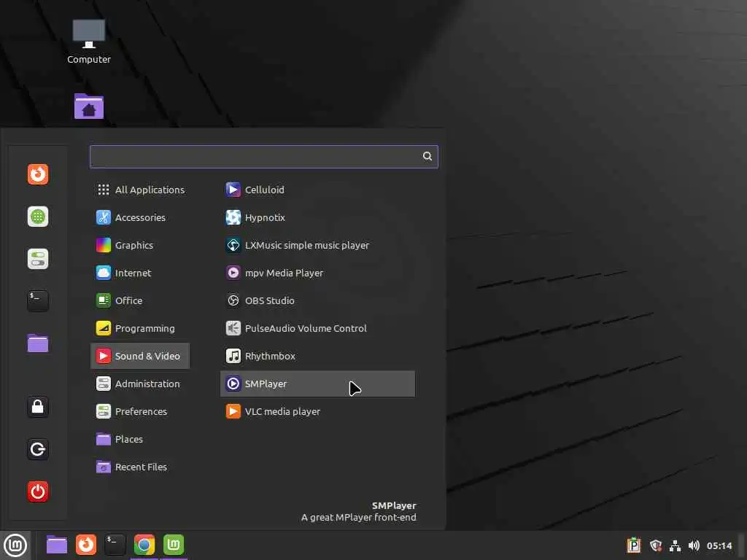
Task: Open Graphics category
Action: (x=140, y=245)
